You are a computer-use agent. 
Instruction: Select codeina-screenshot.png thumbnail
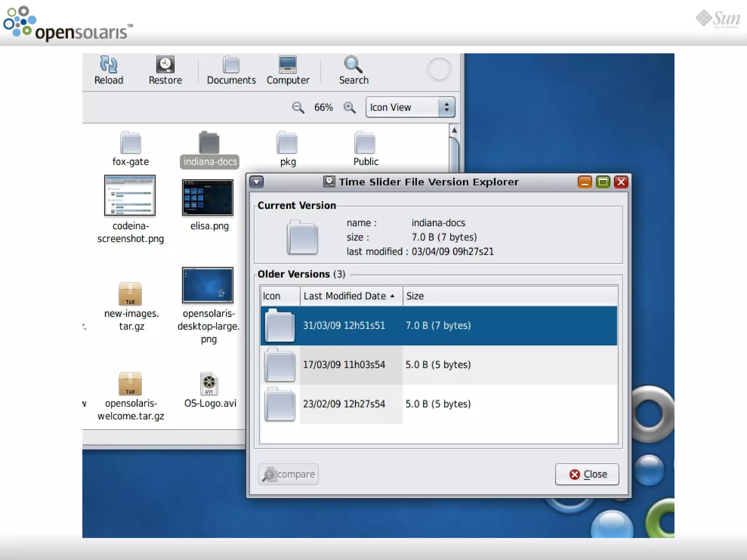click(130, 195)
